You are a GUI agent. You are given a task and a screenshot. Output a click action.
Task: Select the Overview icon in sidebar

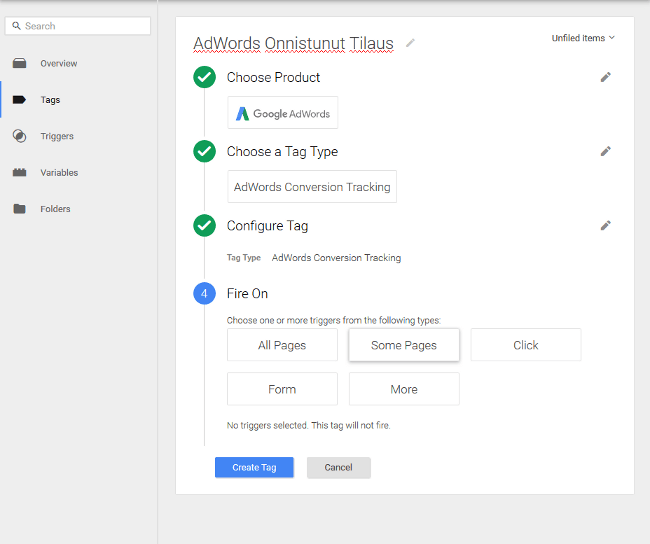tap(19, 63)
